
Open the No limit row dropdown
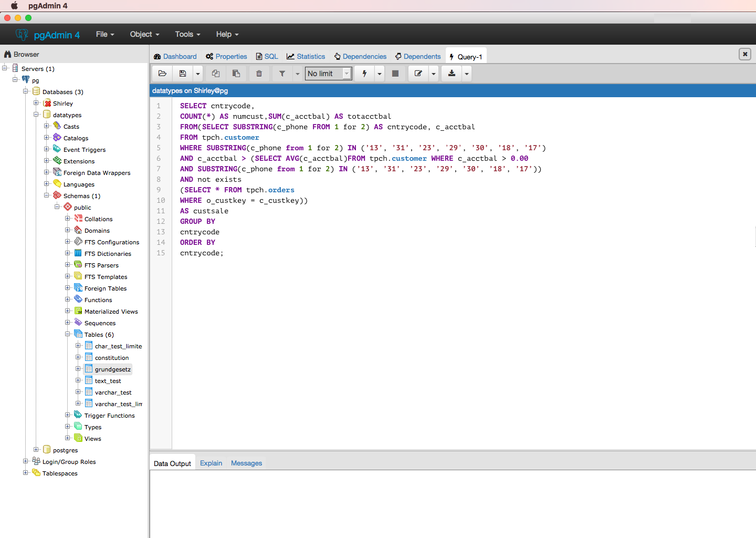(x=328, y=74)
